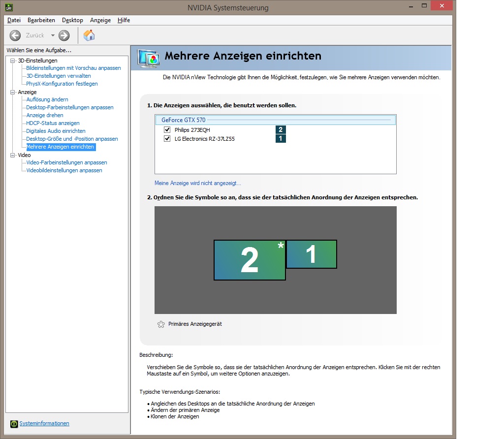Click the Primäres Anzeigegerät legend text
Screen dimensions: 504x439
pos(195,324)
